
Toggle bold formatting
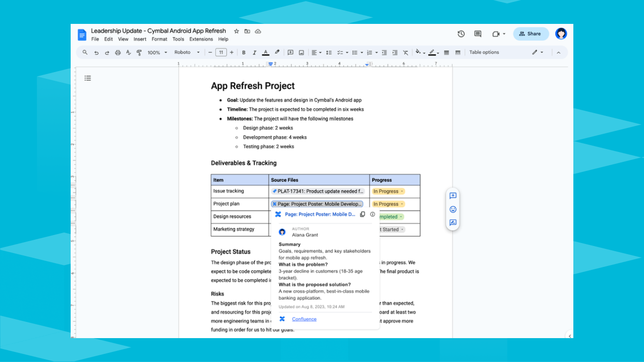click(x=243, y=52)
